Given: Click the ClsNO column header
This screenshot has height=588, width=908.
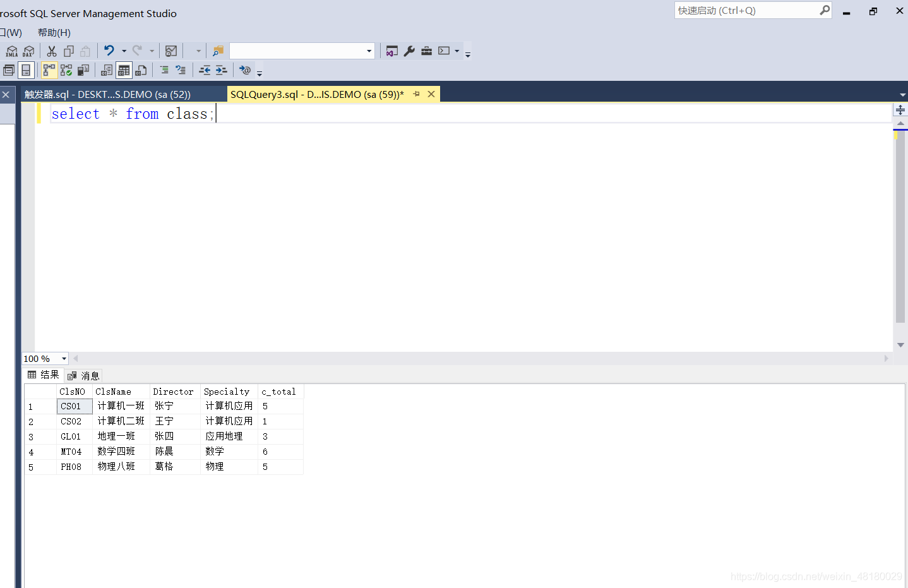Looking at the screenshot, I should (x=75, y=392).
